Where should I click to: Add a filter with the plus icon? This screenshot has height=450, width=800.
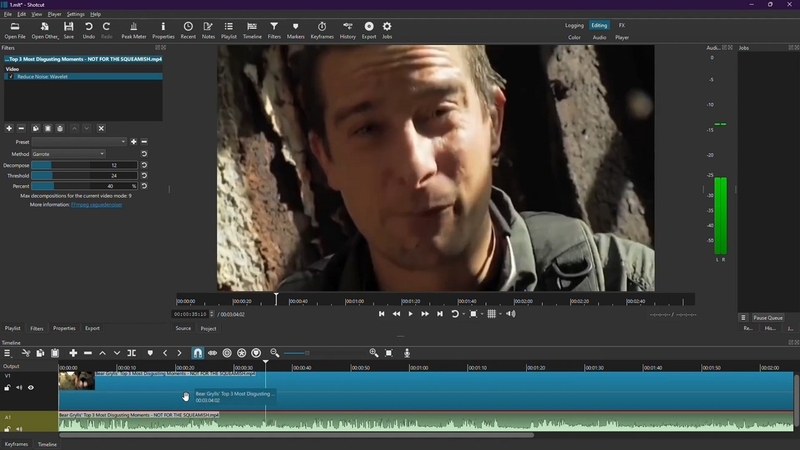click(9, 128)
